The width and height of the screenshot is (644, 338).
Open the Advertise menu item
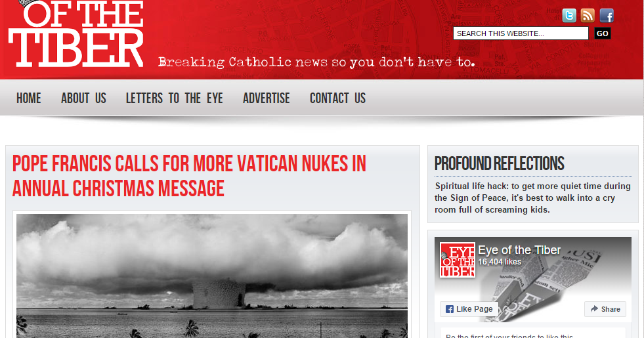click(x=267, y=98)
